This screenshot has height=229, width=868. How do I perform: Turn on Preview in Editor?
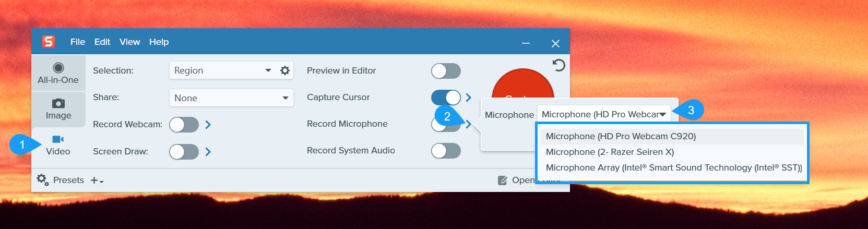(x=446, y=71)
